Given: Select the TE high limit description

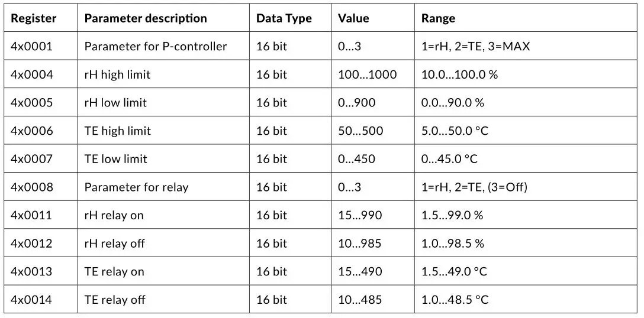Looking at the screenshot, I should [118, 131].
